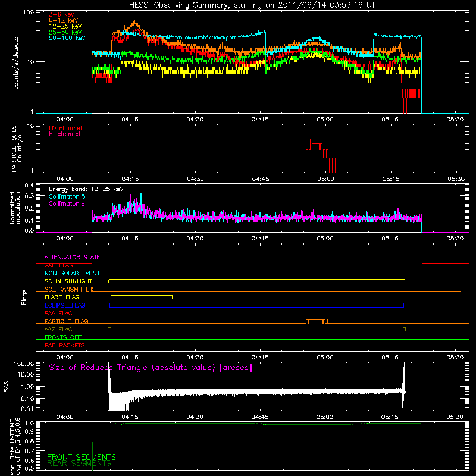
Task: Click the 04:30 tick label under top plot
Action: pos(195,120)
